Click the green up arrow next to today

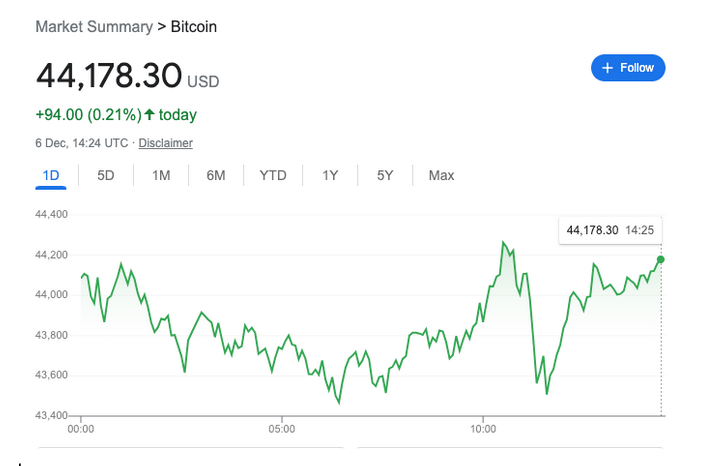149,115
